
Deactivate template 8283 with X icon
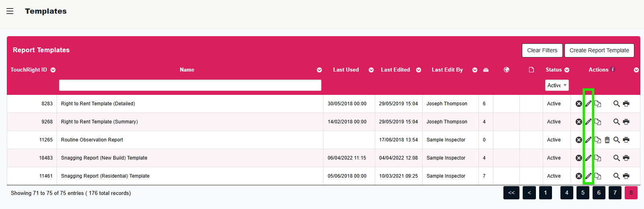(579, 104)
